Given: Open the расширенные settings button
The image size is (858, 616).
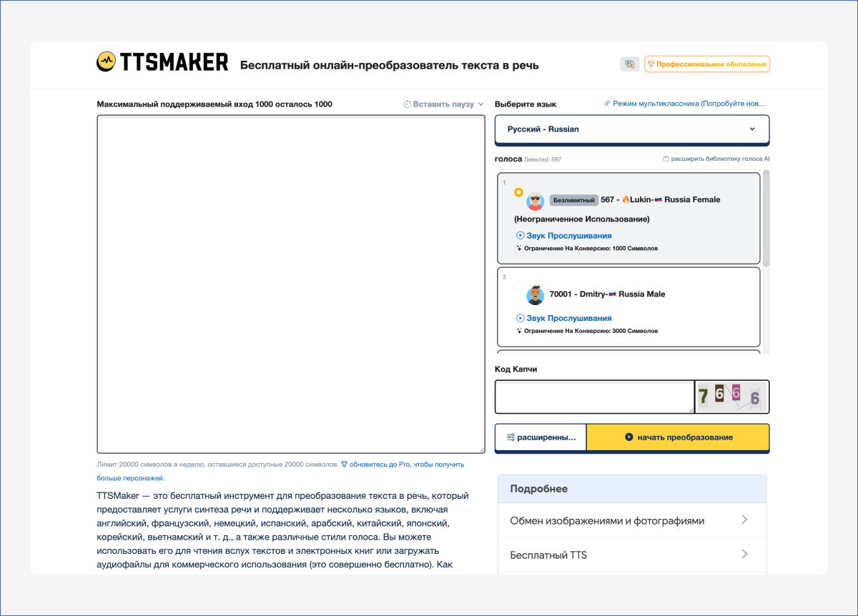Looking at the screenshot, I should 541,437.
